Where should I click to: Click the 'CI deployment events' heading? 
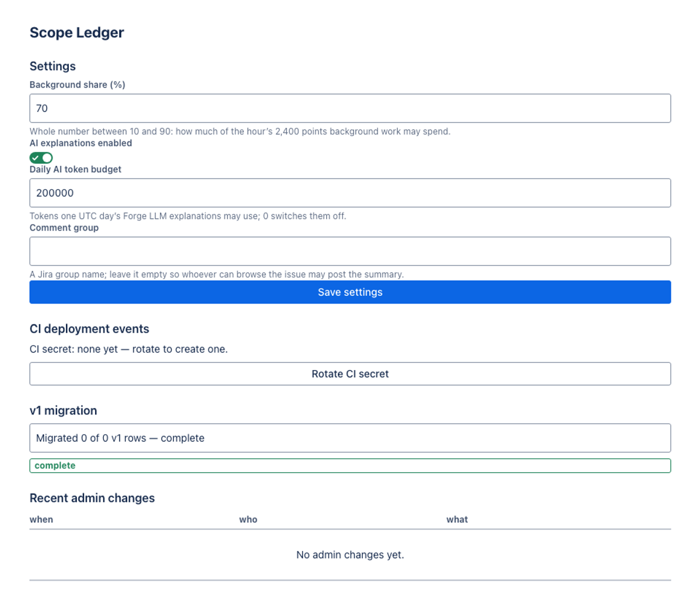point(89,329)
